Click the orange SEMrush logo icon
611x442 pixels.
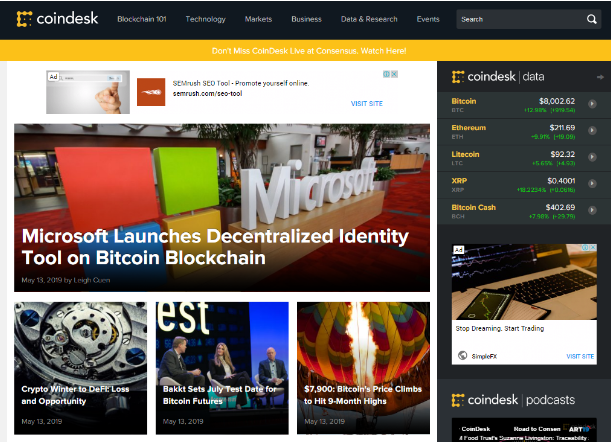point(151,92)
